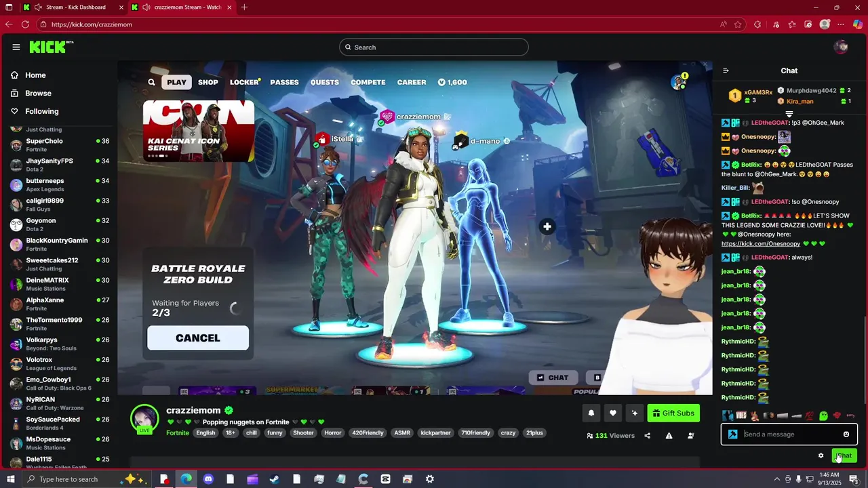Open Windows Start menu

click(x=10, y=479)
